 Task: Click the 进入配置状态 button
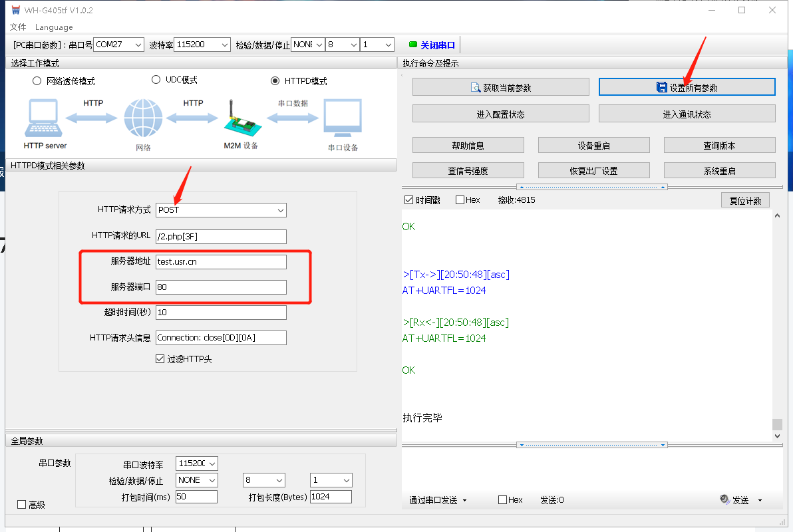pos(500,114)
